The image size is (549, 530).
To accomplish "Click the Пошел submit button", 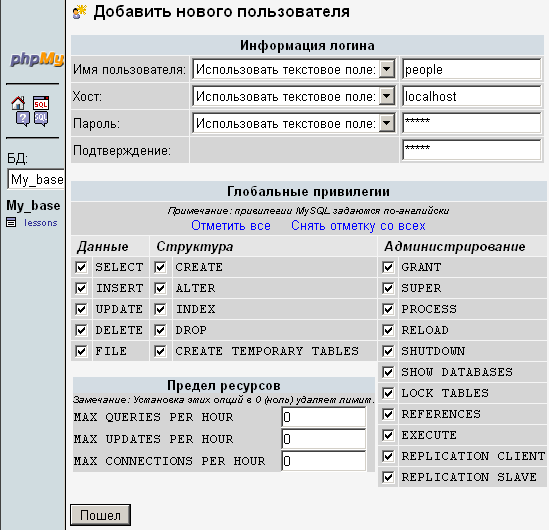I will point(100,515).
